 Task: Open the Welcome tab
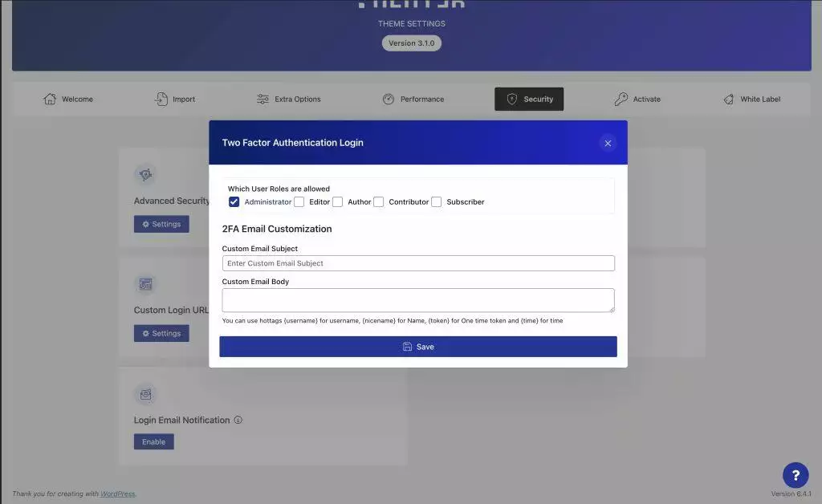(68, 100)
